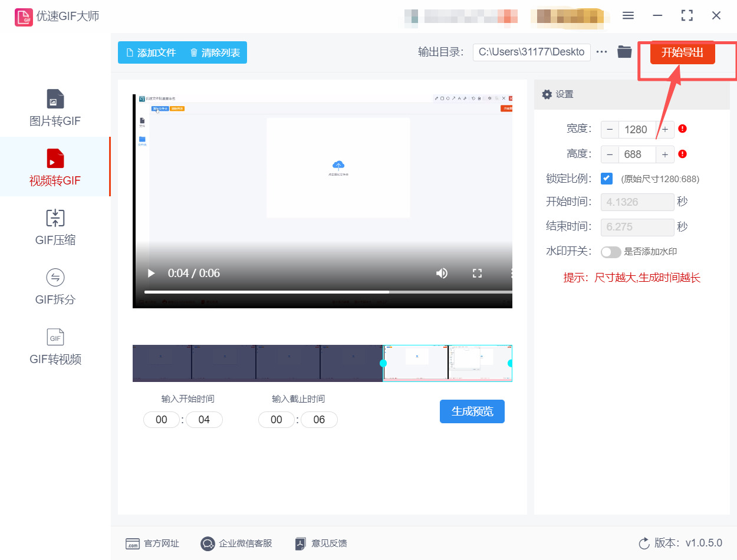Click the folder icon beside the output directory
Image resolution: width=737 pixels, height=560 pixels.
tap(624, 52)
